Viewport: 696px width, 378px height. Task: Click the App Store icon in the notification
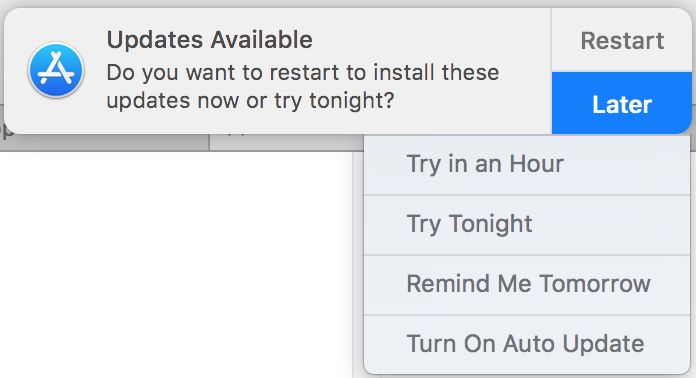coord(56,70)
